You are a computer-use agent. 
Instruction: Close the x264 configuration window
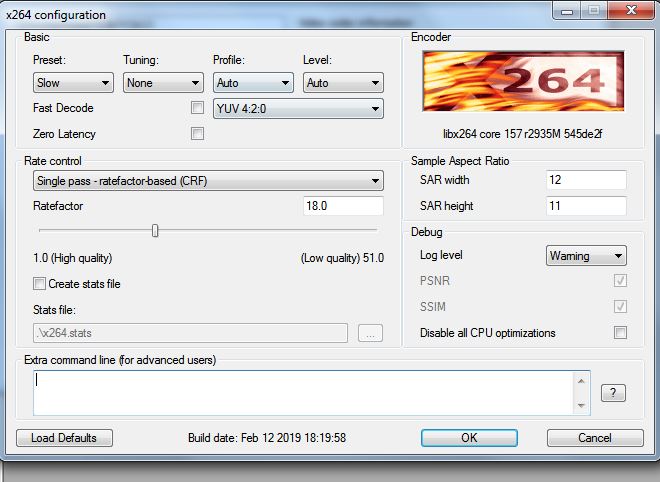point(631,10)
